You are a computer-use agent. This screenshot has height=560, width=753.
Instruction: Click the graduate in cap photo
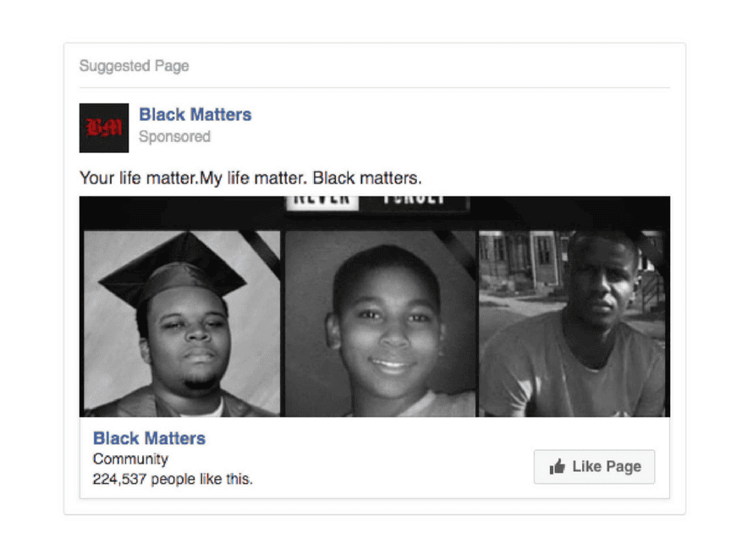(182, 323)
